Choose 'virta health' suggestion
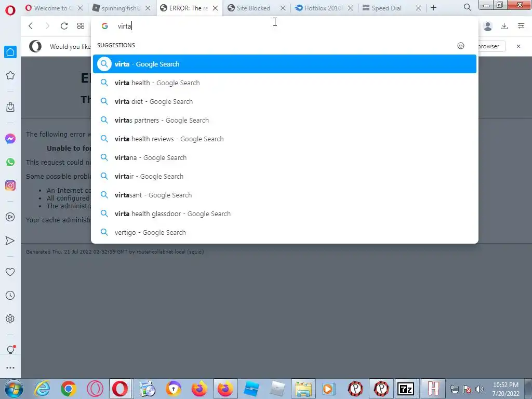This screenshot has height=399, width=532. pos(285,83)
